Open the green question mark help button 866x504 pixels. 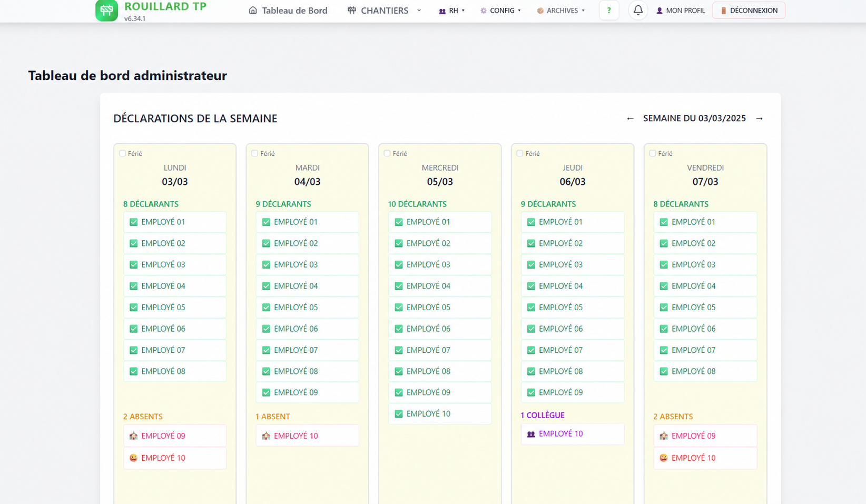tap(609, 11)
